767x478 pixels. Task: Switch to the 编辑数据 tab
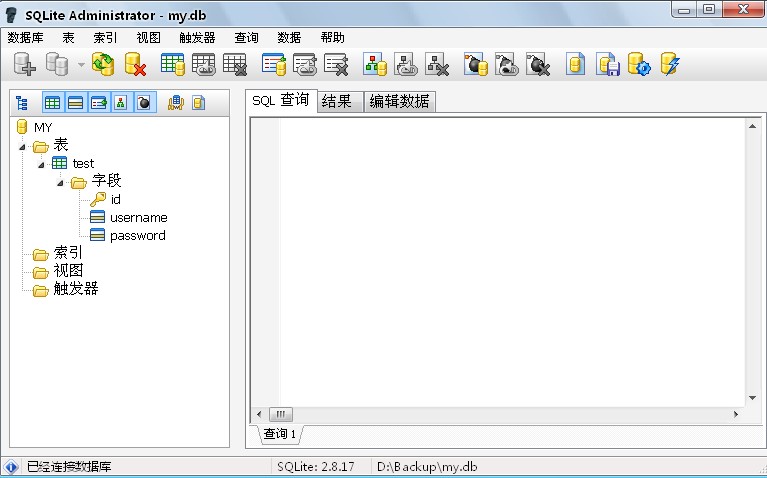399,101
